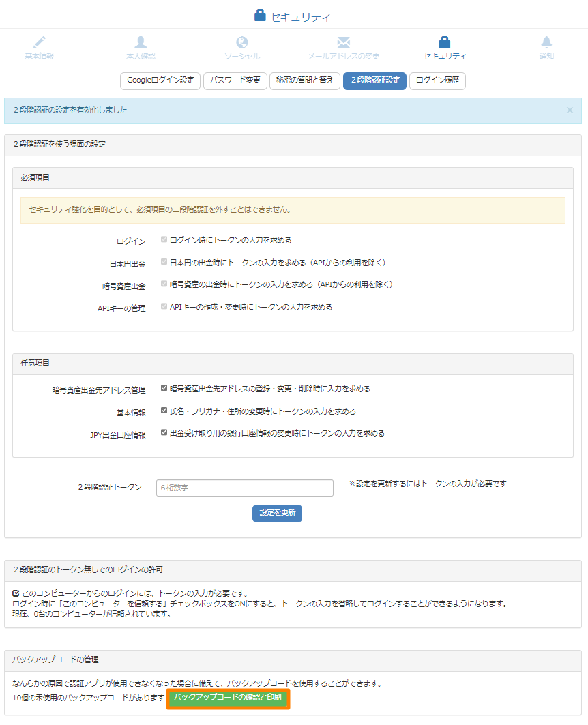Open 秘密の質問と答え tab
The image size is (588, 725).
coord(305,80)
